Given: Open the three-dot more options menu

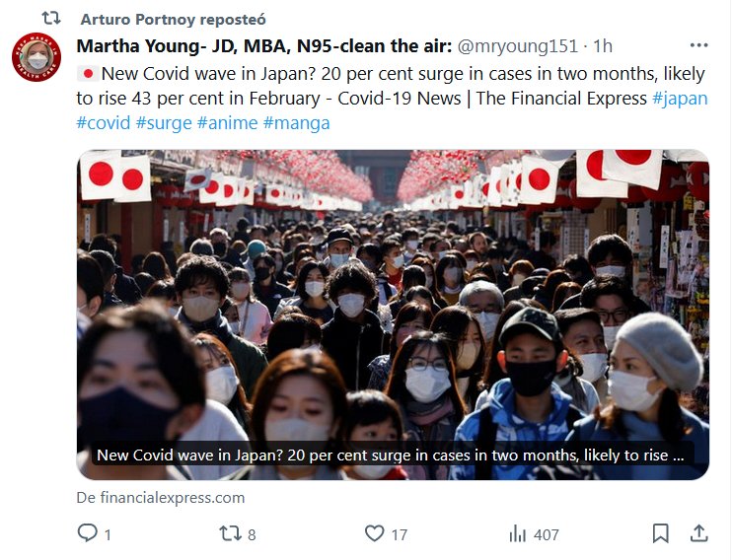Looking at the screenshot, I should tap(698, 45).
